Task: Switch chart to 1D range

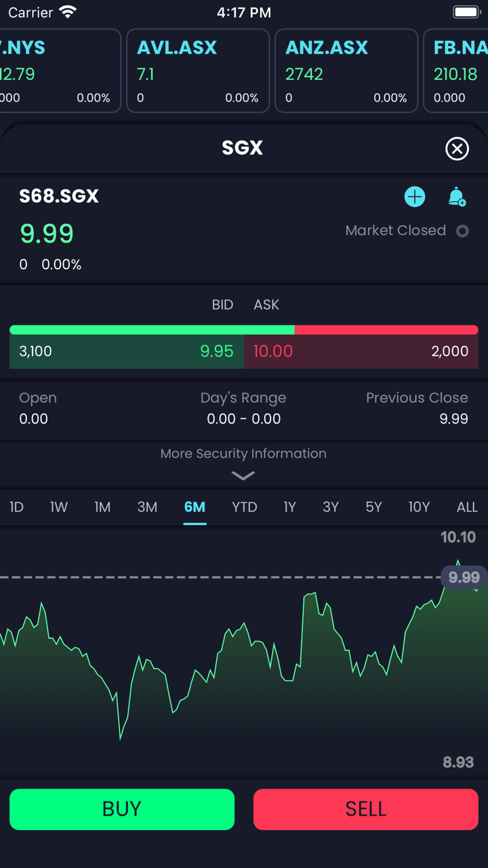Action: [x=17, y=507]
